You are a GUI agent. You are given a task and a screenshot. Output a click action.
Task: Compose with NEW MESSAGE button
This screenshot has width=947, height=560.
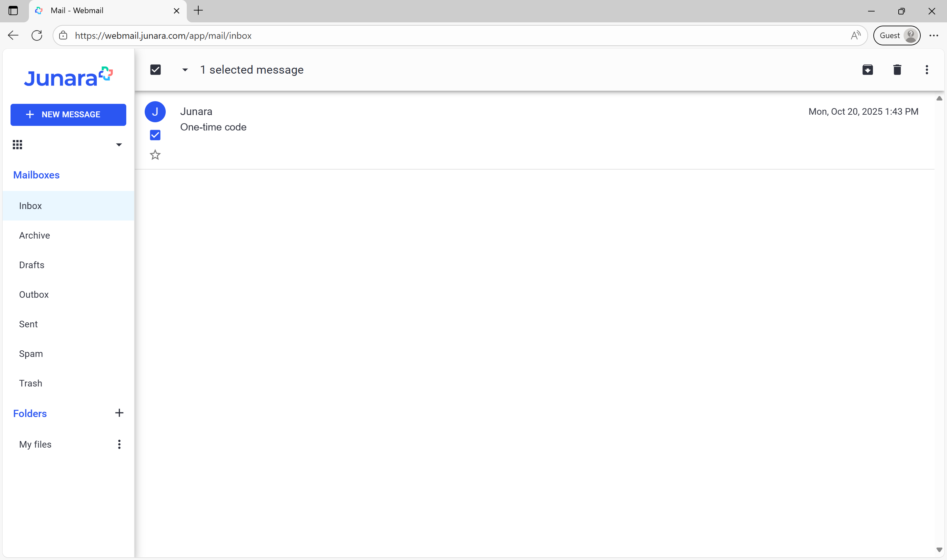click(x=68, y=115)
